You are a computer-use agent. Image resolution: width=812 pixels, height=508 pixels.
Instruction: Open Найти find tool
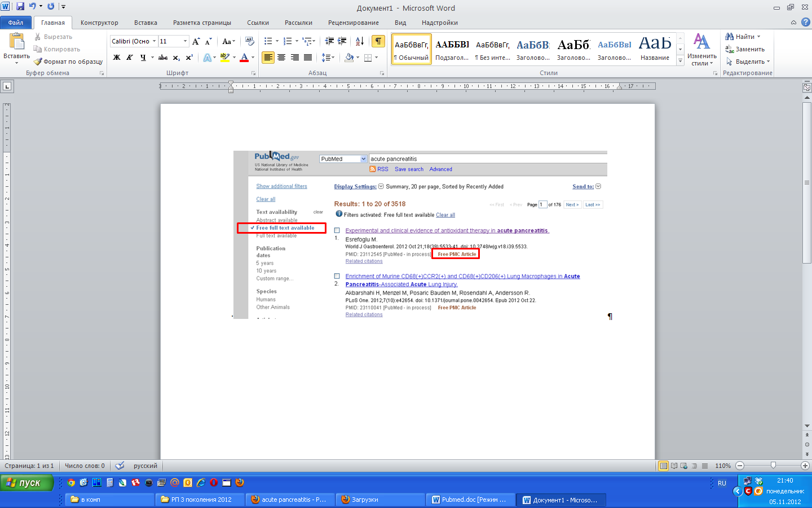point(742,37)
